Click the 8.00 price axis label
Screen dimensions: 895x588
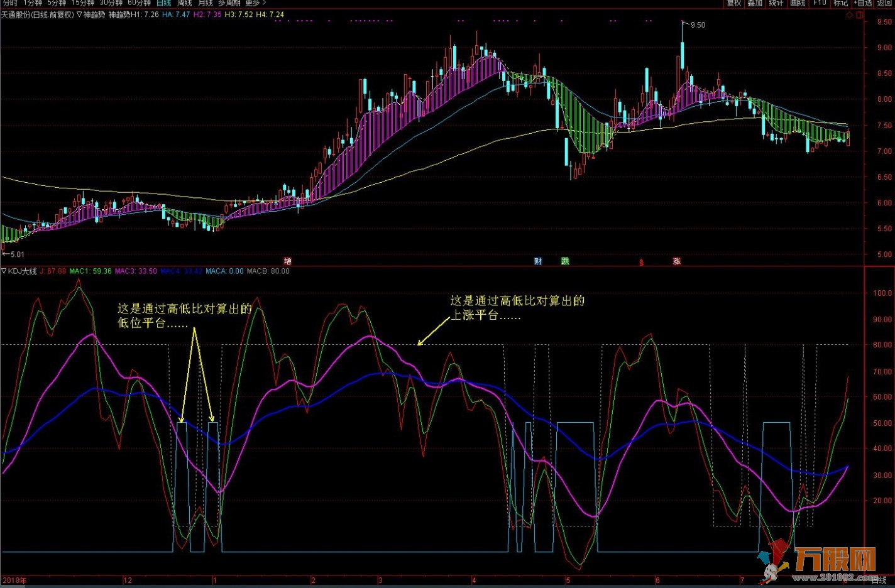coord(884,99)
